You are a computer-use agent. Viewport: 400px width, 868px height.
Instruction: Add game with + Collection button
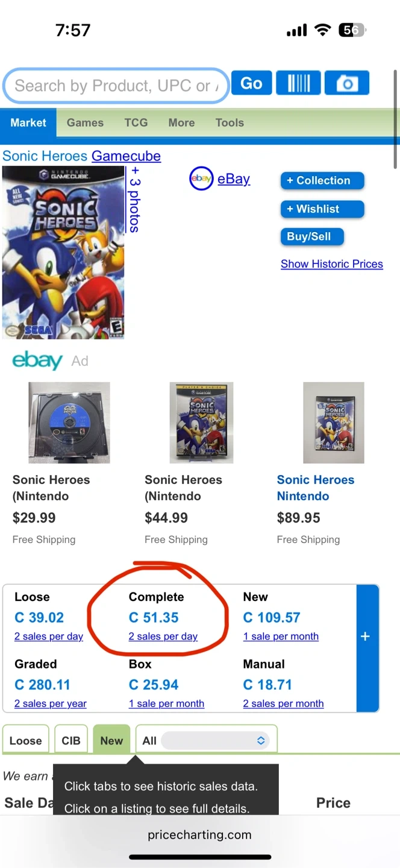[x=322, y=180]
